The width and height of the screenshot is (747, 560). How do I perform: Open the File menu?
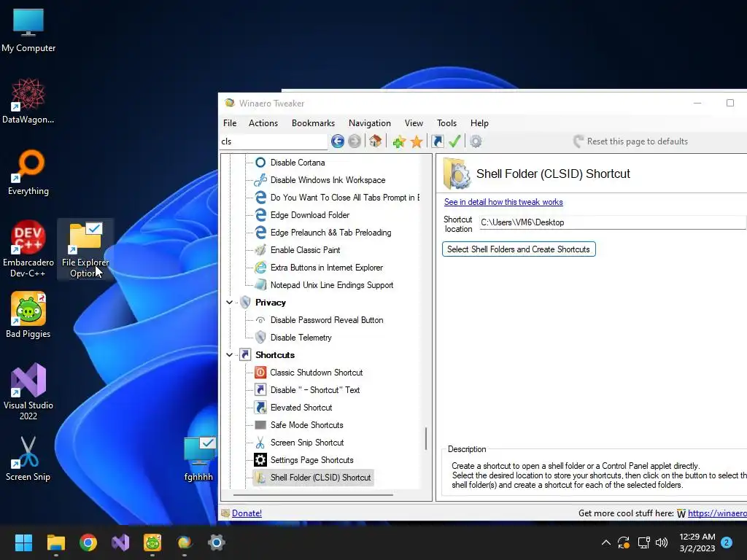tap(230, 122)
